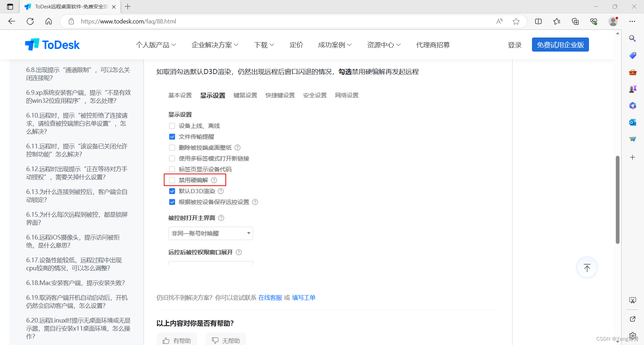Click open link in new window sidebar icon
The width and height of the screenshot is (644, 345).
633,319
